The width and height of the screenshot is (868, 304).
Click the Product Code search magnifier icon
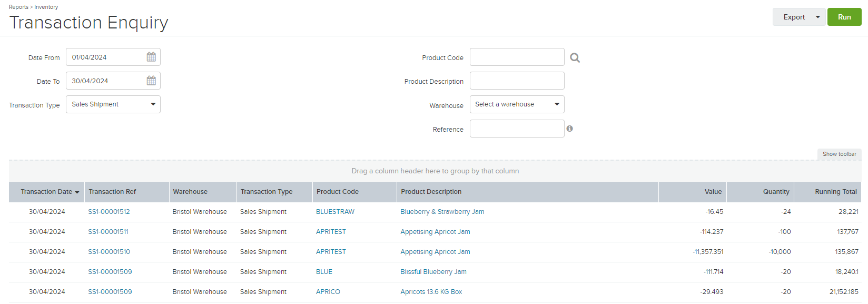point(575,58)
